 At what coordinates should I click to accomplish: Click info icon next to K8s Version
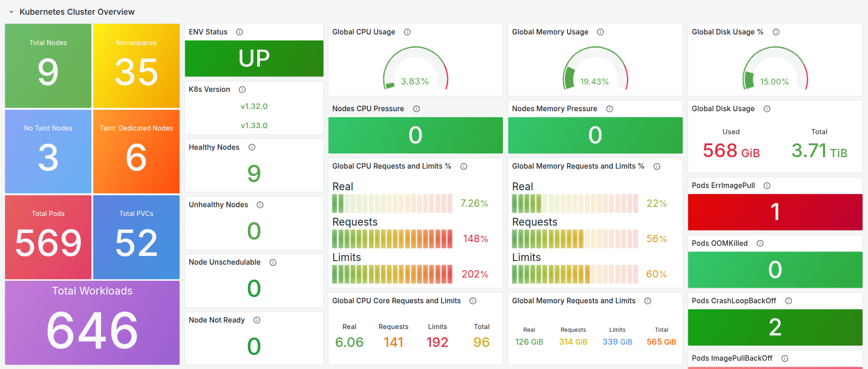242,90
